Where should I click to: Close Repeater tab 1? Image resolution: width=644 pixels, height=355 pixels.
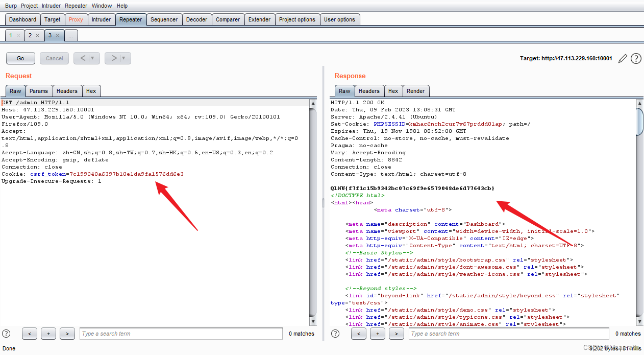[x=18, y=35]
